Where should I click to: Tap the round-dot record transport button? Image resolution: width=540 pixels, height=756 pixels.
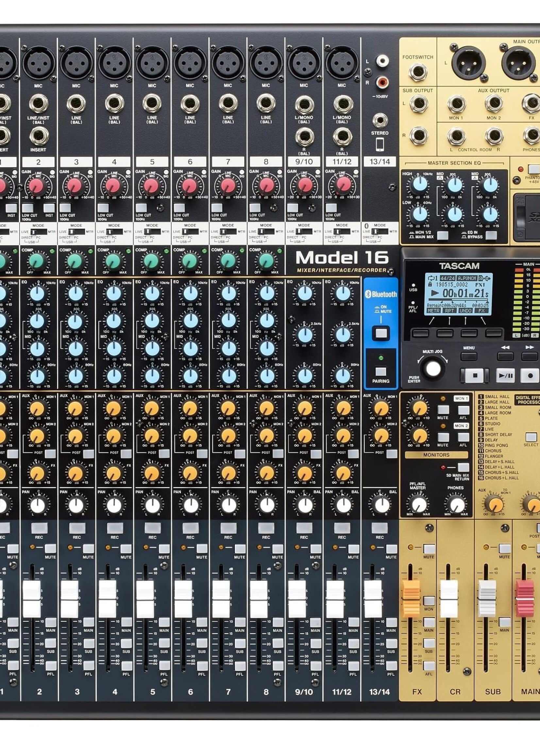pyautogui.click(x=530, y=376)
